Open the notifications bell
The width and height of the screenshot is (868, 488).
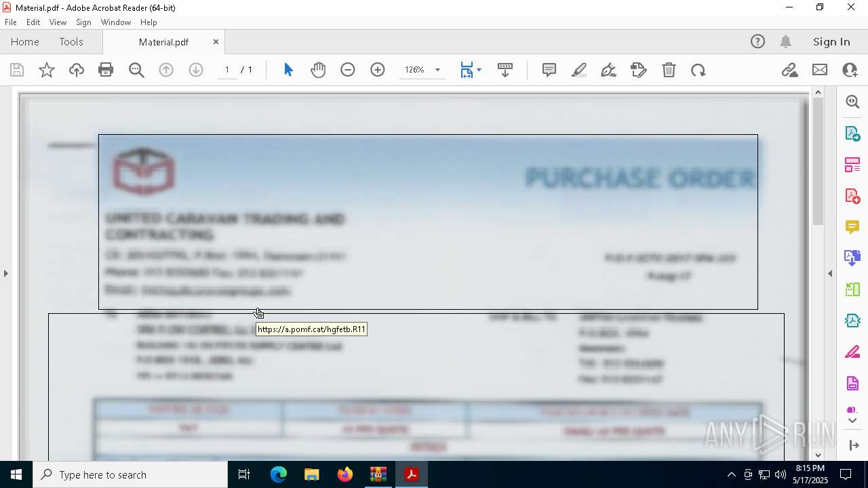tap(786, 41)
